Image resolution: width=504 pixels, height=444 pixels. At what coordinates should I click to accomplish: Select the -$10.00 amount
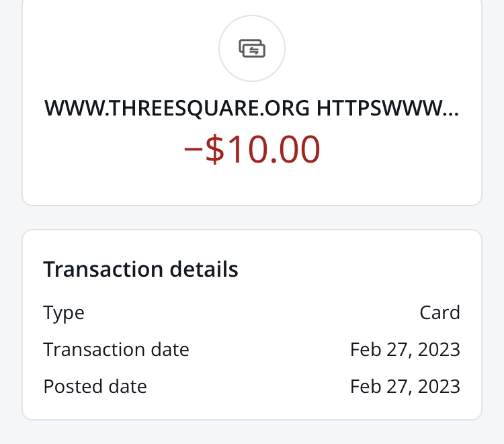252,150
